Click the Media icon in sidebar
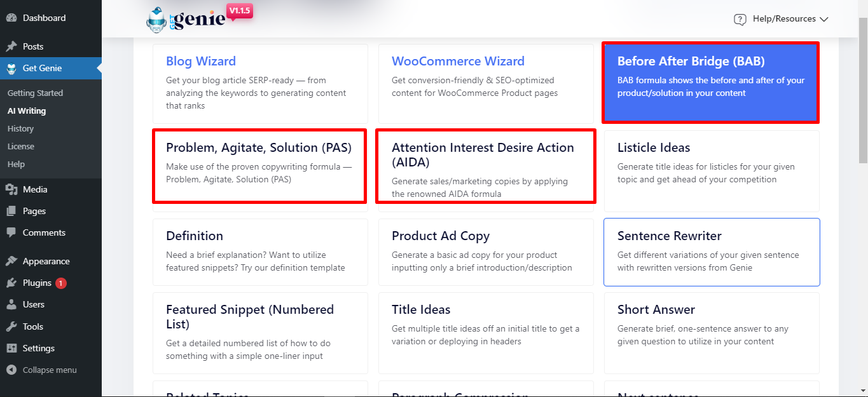 tap(11, 189)
